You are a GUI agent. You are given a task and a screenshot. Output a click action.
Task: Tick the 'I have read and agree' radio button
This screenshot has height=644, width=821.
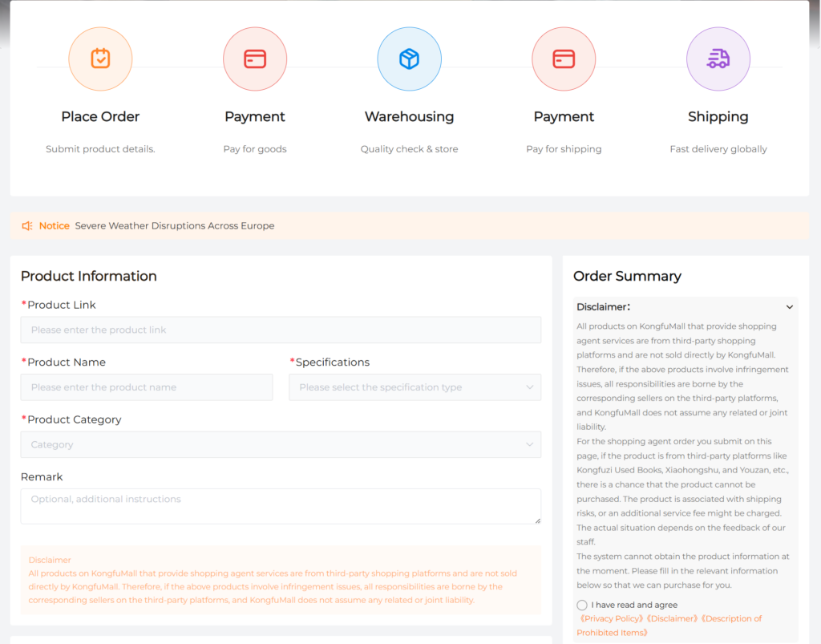(582, 605)
